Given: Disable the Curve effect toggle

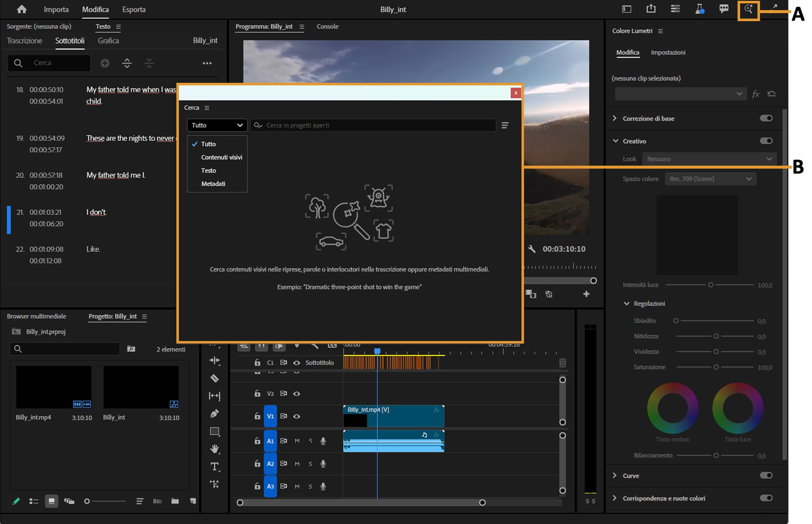Looking at the screenshot, I should click(x=766, y=475).
